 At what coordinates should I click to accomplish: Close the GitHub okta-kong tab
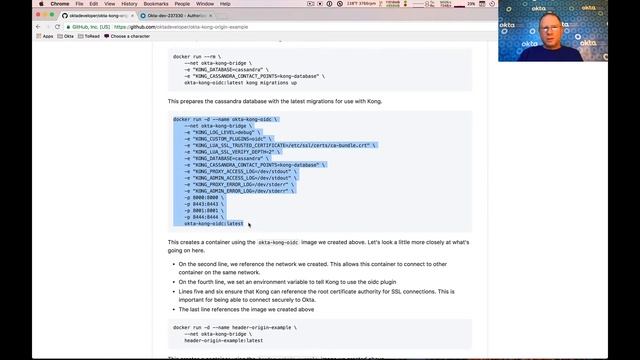(132, 16)
